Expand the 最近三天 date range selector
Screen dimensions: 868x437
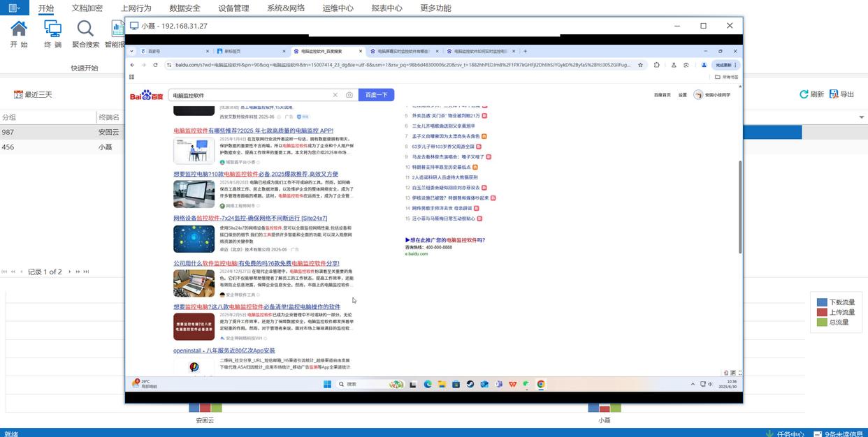[34, 94]
